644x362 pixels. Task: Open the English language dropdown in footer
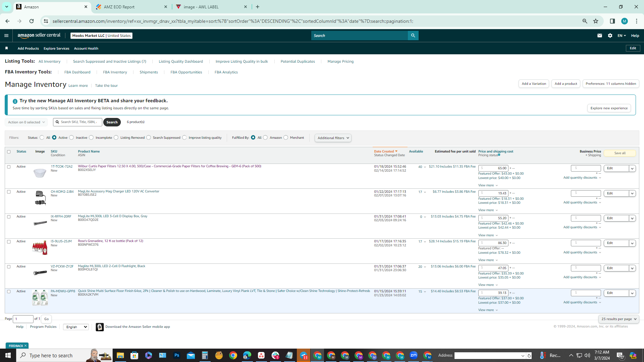tap(76, 327)
